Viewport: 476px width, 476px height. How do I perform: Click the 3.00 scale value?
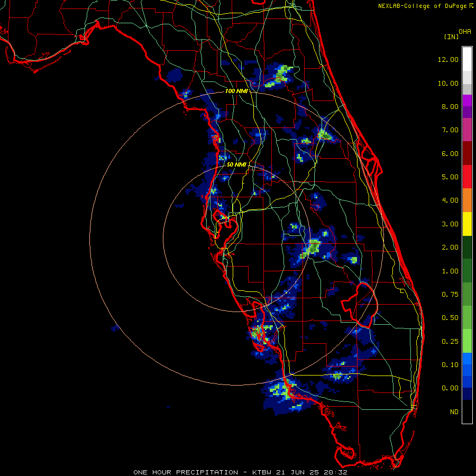tap(450, 224)
